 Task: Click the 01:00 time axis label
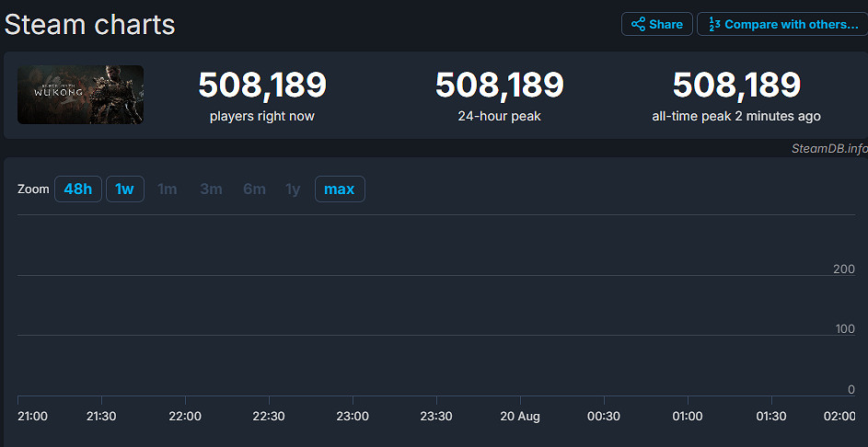point(689,417)
